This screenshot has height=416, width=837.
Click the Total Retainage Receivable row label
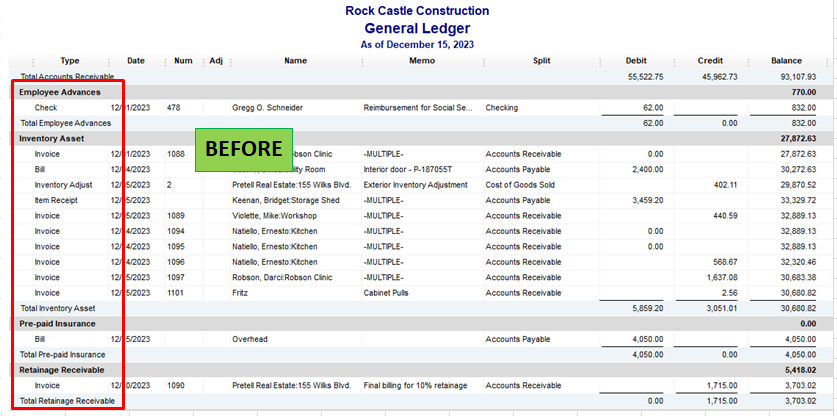coord(67,401)
